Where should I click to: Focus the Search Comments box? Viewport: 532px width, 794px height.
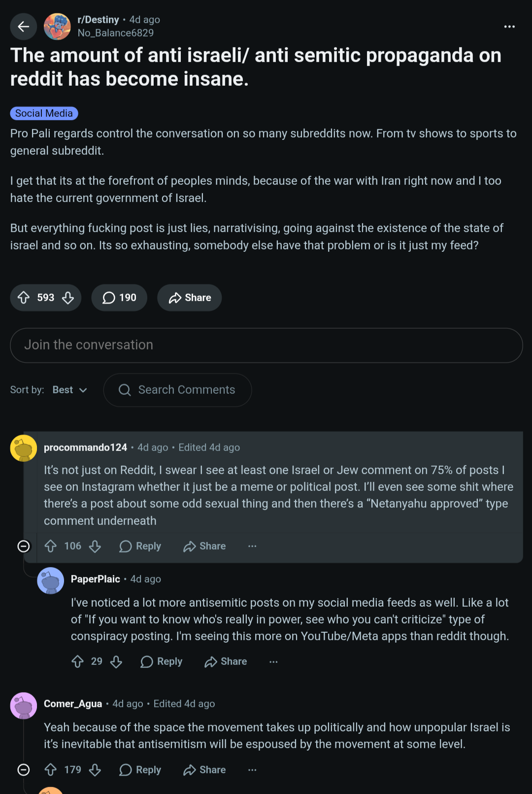pos(177,390)
